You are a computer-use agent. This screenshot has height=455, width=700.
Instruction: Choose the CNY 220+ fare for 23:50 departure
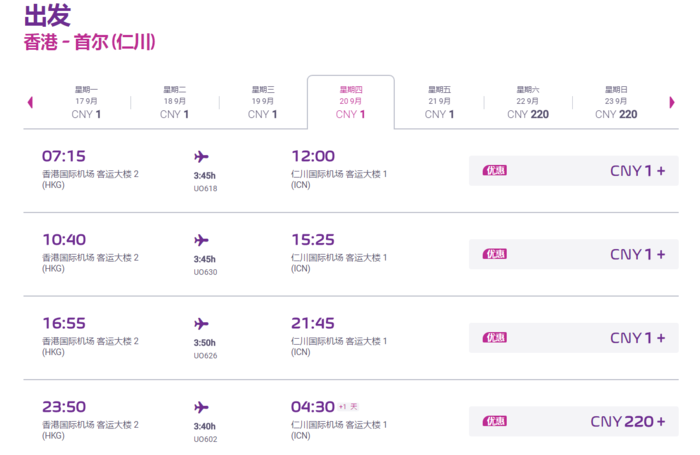coord(574,421)
